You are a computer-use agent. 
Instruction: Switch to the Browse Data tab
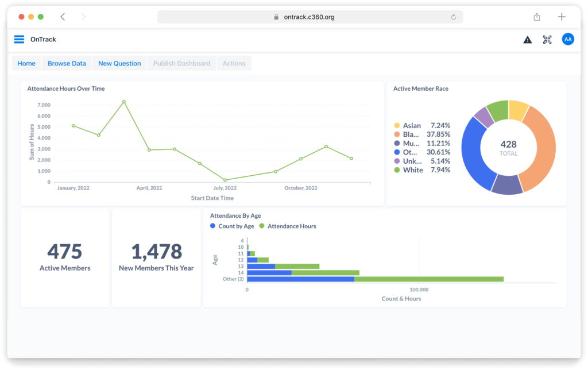67,64
